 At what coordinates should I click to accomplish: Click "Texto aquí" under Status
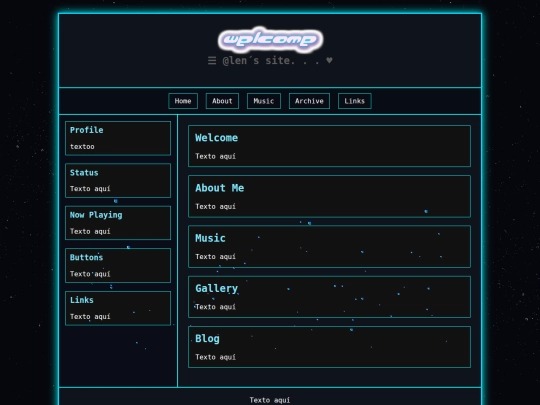90,189
